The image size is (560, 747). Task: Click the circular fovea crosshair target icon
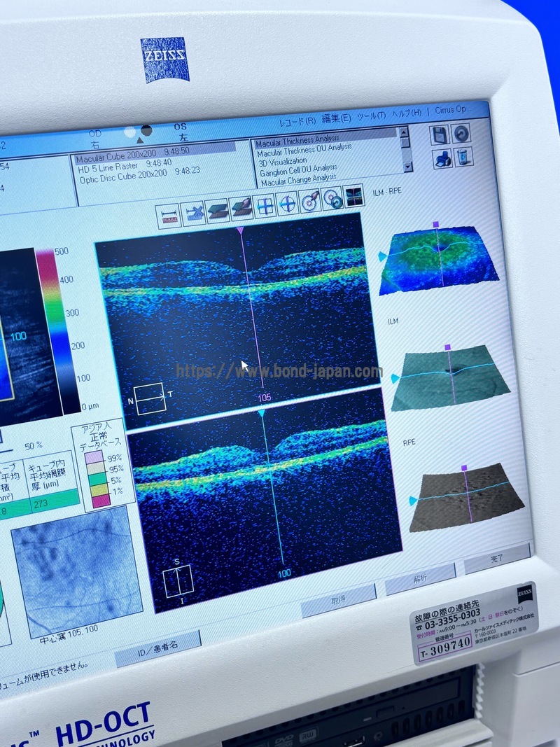pos(287,204)
